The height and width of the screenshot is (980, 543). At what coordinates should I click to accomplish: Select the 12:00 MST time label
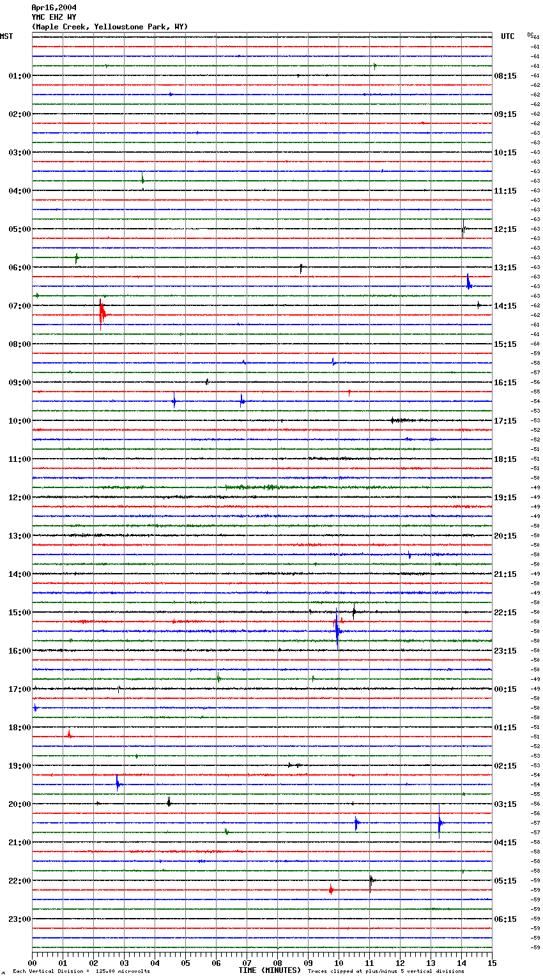(19, 498)
